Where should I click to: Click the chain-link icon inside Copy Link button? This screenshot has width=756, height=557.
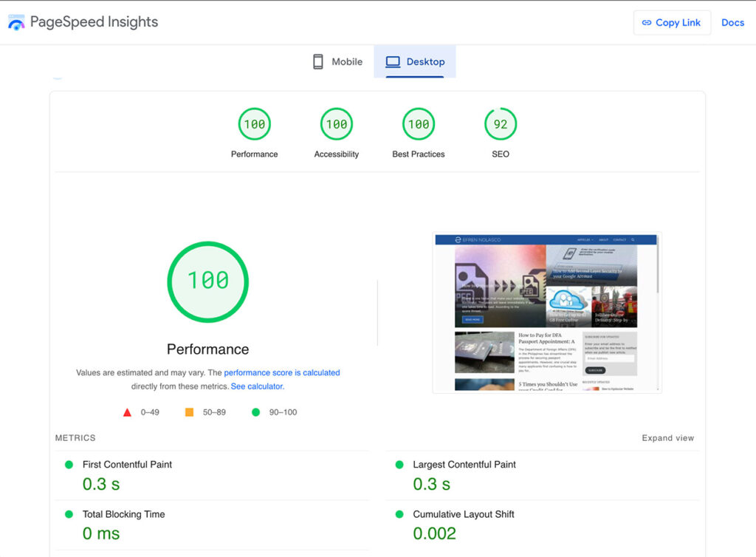coord(647,22)
